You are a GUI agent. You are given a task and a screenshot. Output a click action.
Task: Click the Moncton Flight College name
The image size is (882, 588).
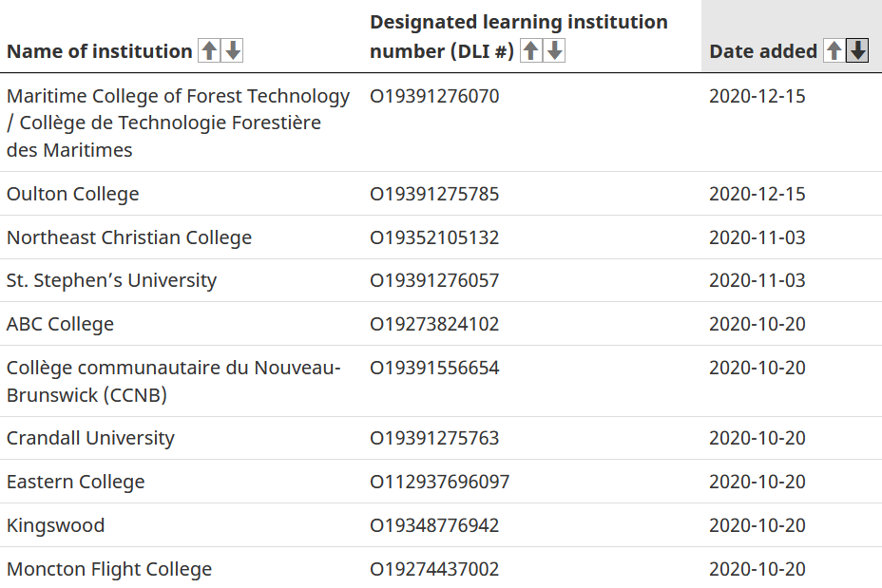[x=109, y=569]
